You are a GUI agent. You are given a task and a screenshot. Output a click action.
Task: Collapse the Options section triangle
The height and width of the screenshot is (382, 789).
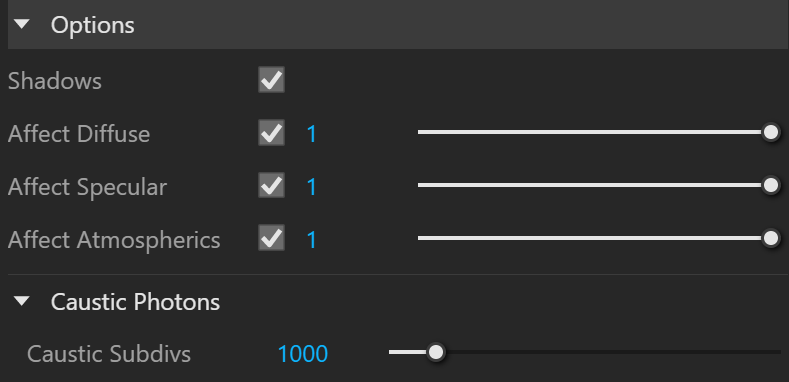22,25
